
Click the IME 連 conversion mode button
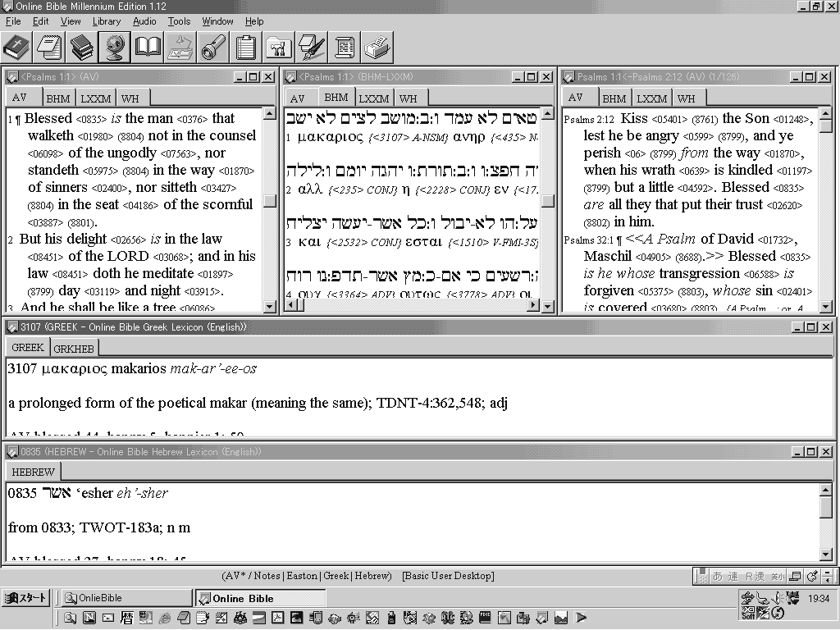point(733,577)
